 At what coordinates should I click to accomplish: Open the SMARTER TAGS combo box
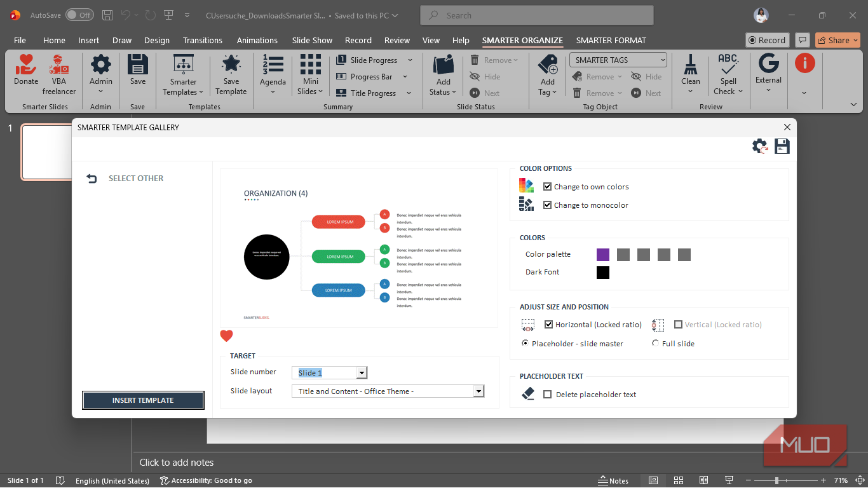point(618,60)
